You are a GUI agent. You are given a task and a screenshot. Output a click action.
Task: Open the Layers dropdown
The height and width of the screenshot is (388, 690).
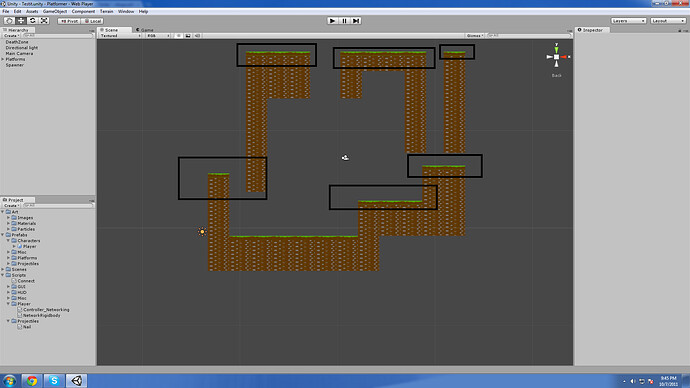[628, 21]
